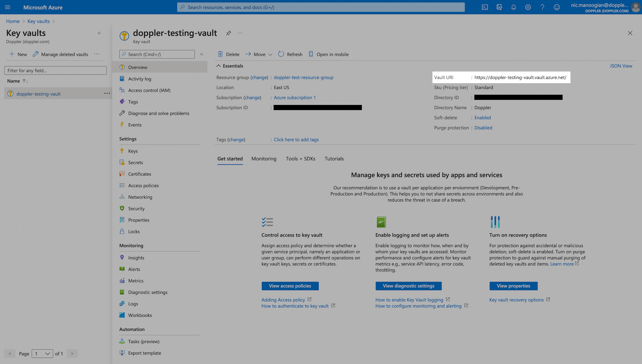Open the Certificates section

tap(139, 174)
